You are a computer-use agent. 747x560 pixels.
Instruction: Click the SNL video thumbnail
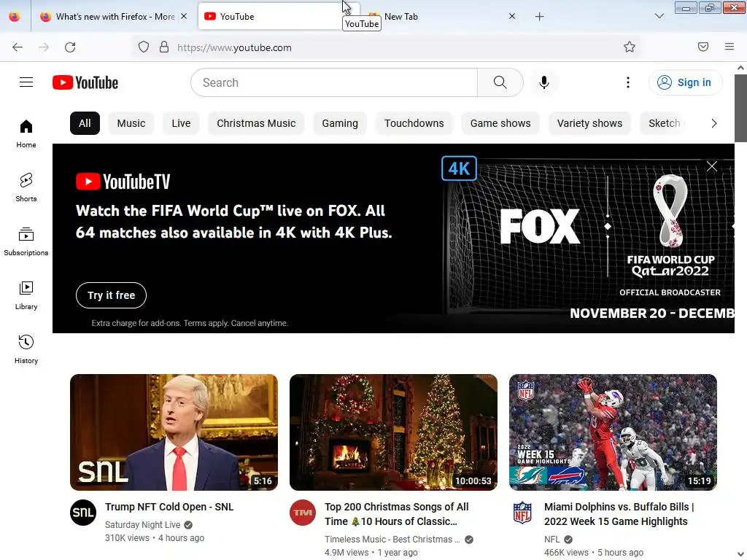174,432
